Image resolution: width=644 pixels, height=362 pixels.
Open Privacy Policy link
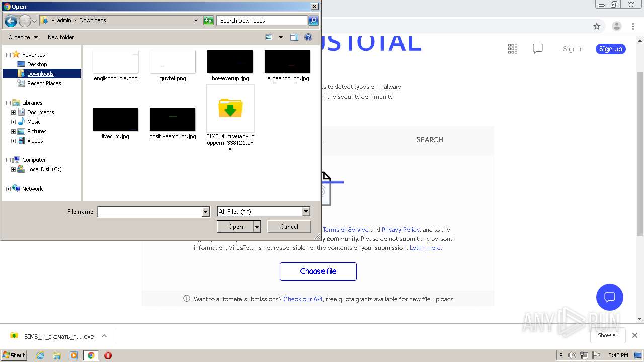pos(400,230)
